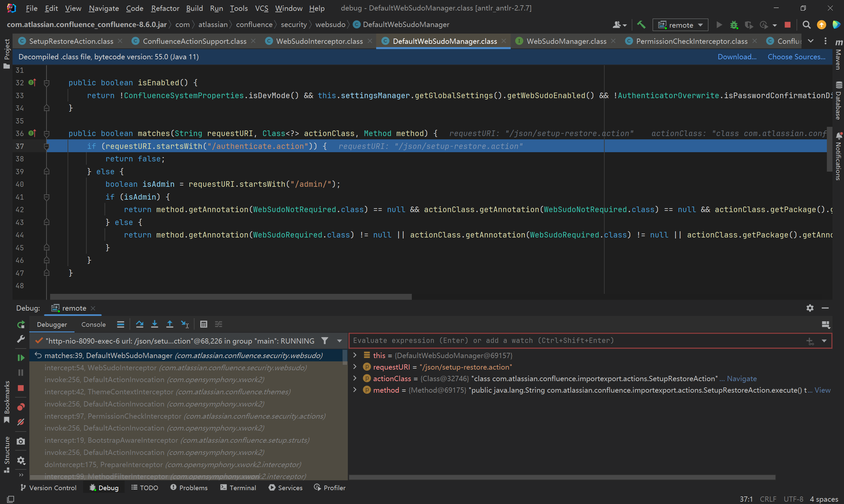Click the red Stop icon in top toolbar
Viewport: 844px width, 504px height.
(x=787, y=25)
